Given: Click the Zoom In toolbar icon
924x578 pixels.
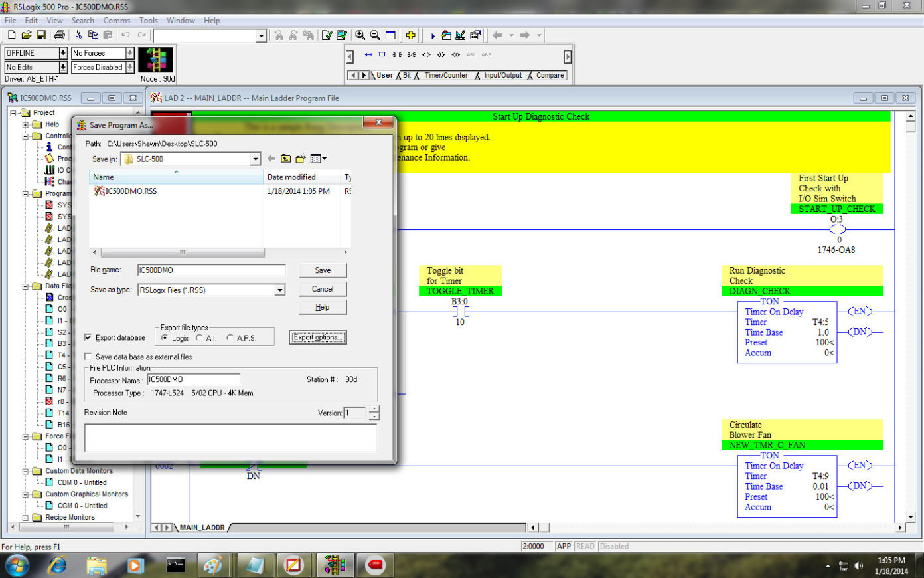Looking at the screenshot, I should (360, 35).
